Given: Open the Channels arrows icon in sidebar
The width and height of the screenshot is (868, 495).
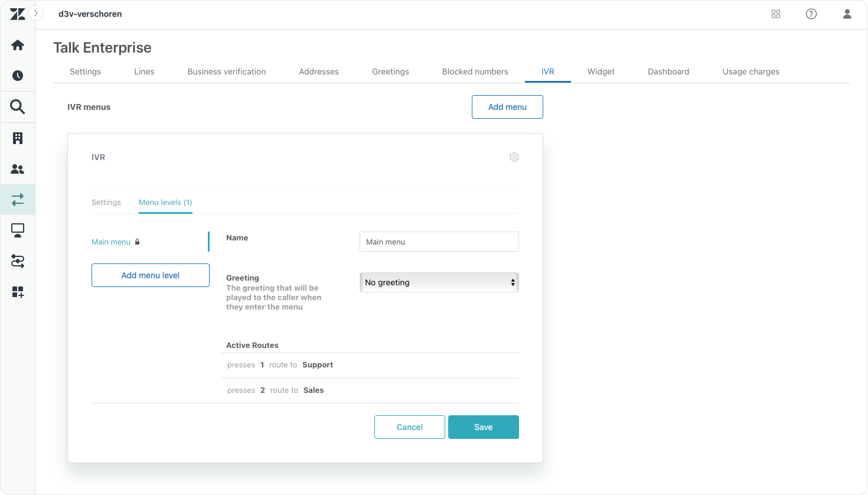Looking at the screenshot, I should tap(18, 200).
